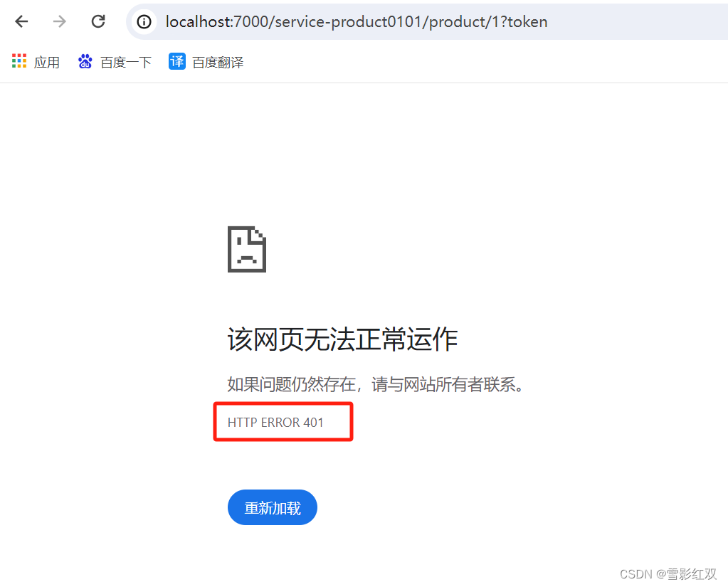Click the browser forward arrow
The image size is (728, 587).
point(60,21)
